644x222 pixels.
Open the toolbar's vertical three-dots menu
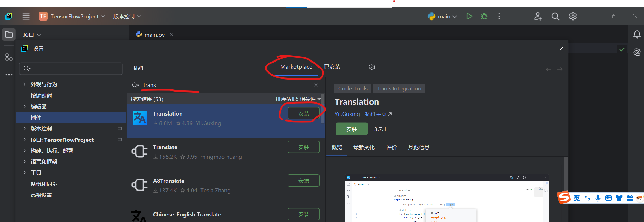click(499, 16)
